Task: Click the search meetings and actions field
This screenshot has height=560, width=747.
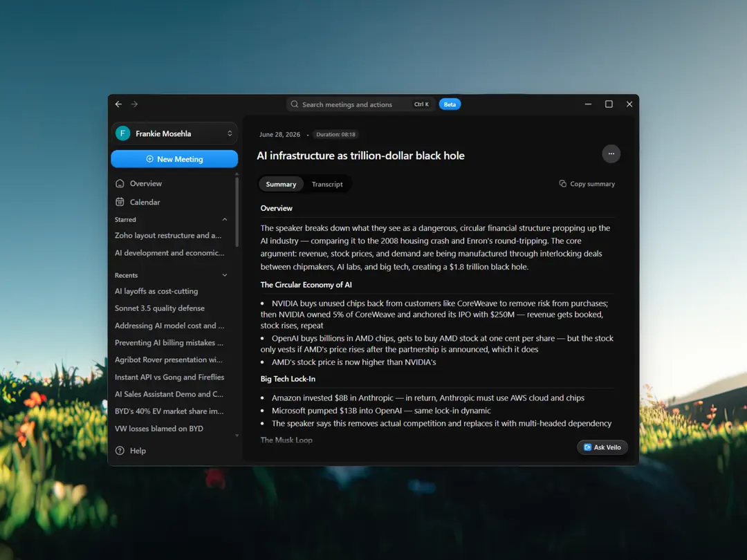Action: tap(361, 104)
